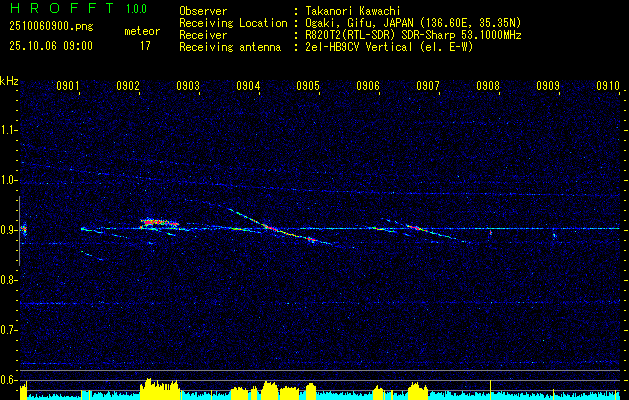This screenshot has width=629, height=400.
Task: Click the 0907 time marker
Action: 428,85
